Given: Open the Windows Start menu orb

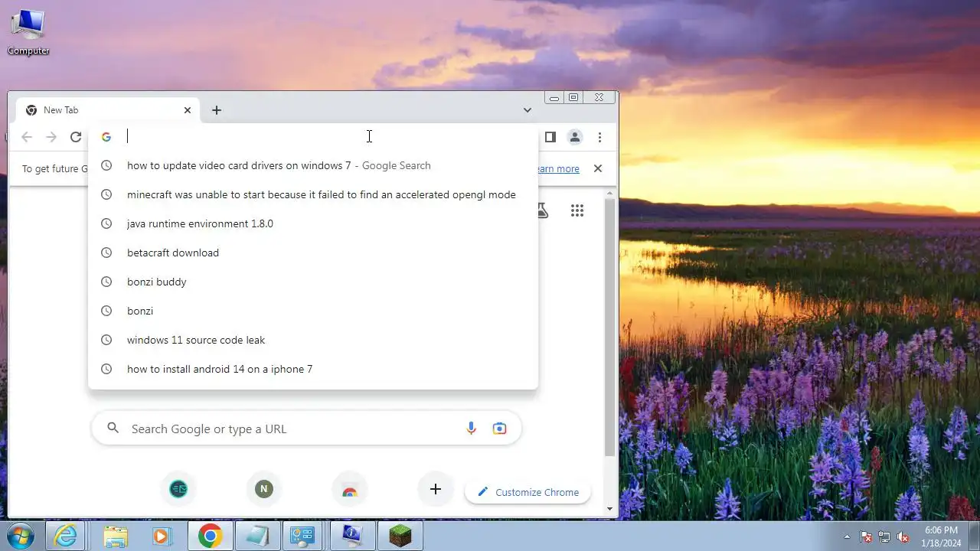Looking at the screenshot, I should point(21,536).
